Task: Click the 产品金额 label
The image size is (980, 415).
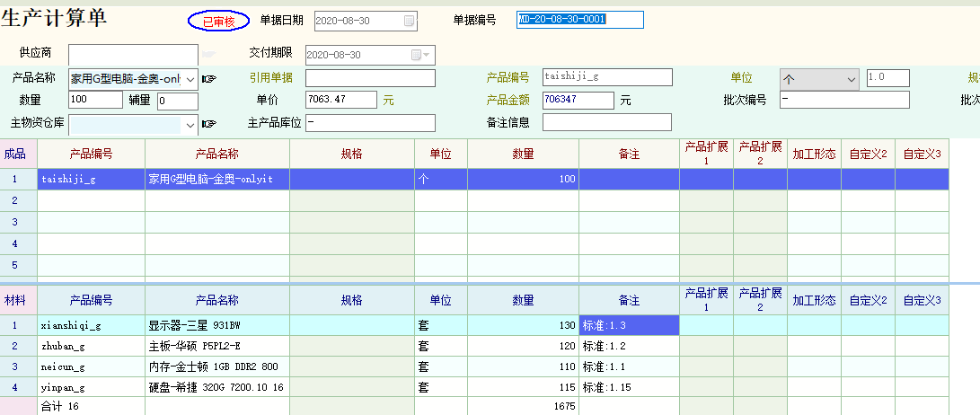Action: (x=508, y=100)
